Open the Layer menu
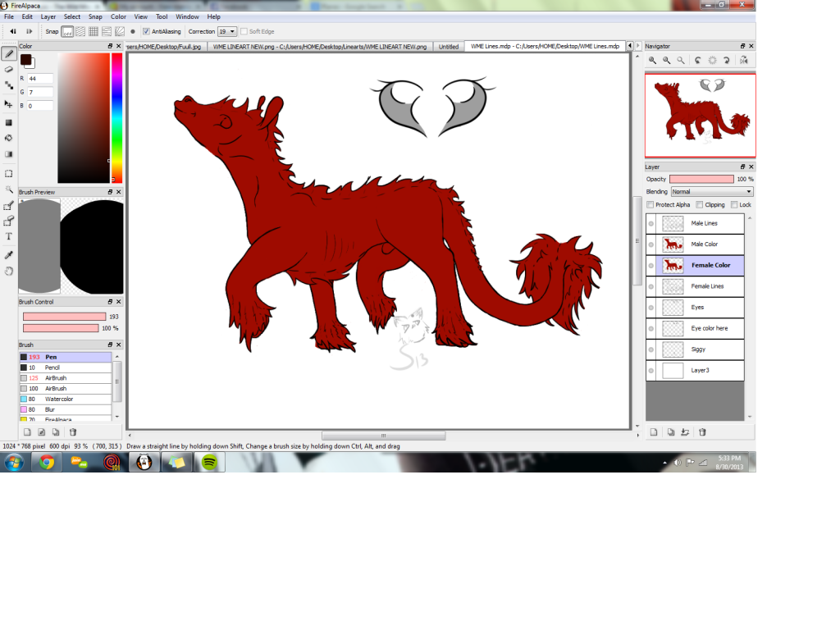 (x=48, y=16)
